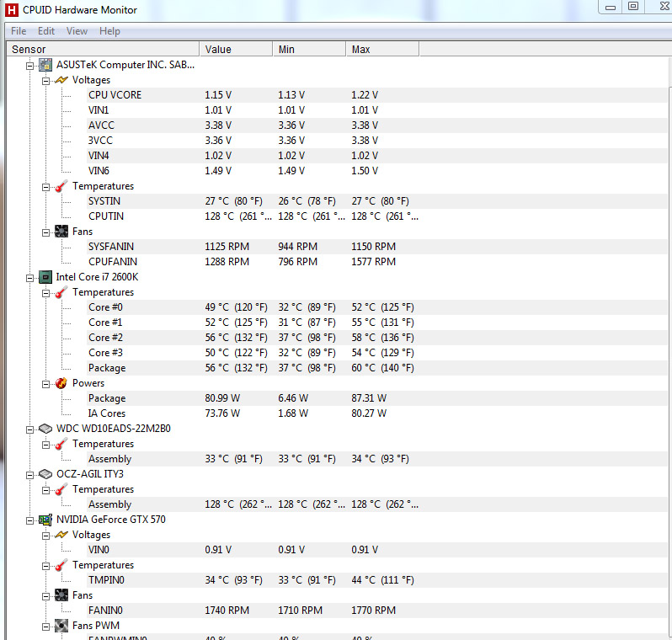Click the Voltages icon above VIN0
This screenshot has height=640, width=672.
point(61,535)
